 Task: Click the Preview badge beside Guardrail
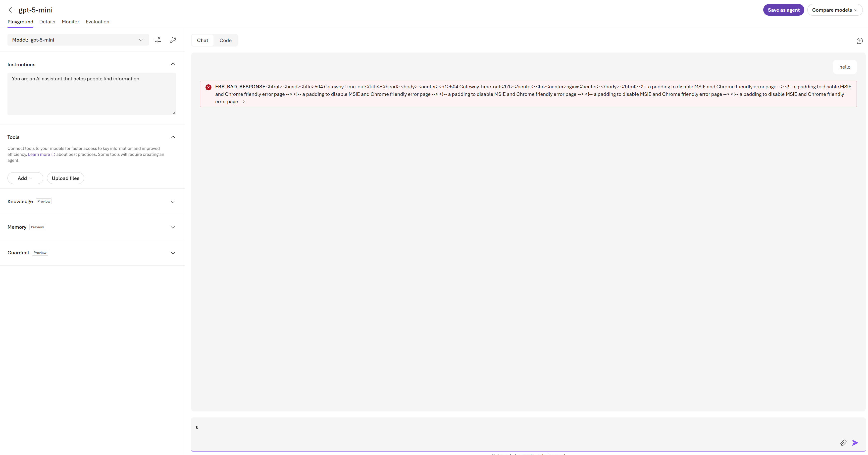coord(40,253)
